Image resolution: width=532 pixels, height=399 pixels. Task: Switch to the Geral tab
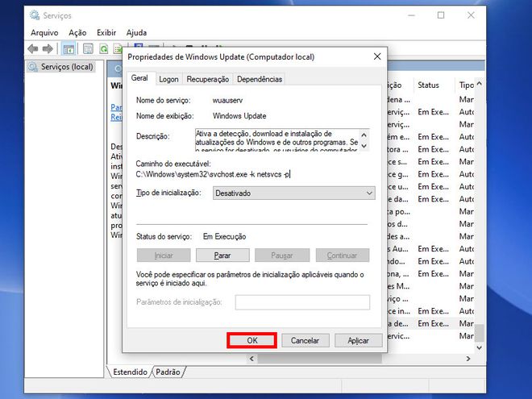[139, 78]
